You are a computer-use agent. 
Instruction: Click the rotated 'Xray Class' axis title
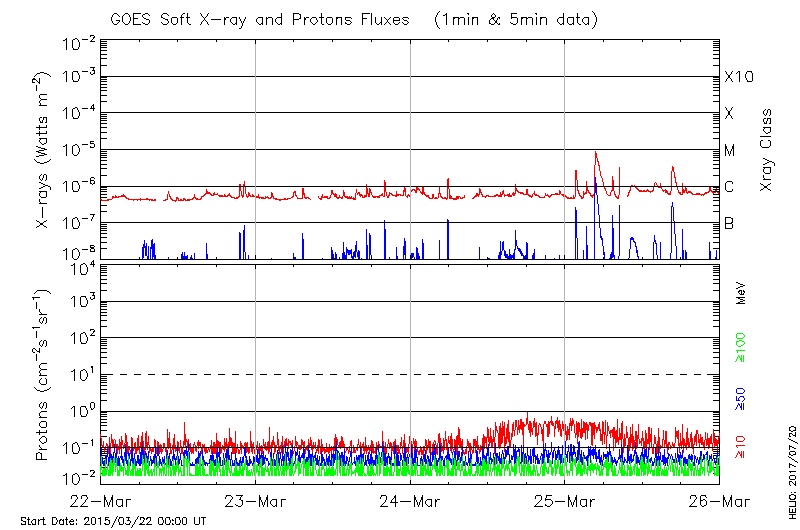767,150
